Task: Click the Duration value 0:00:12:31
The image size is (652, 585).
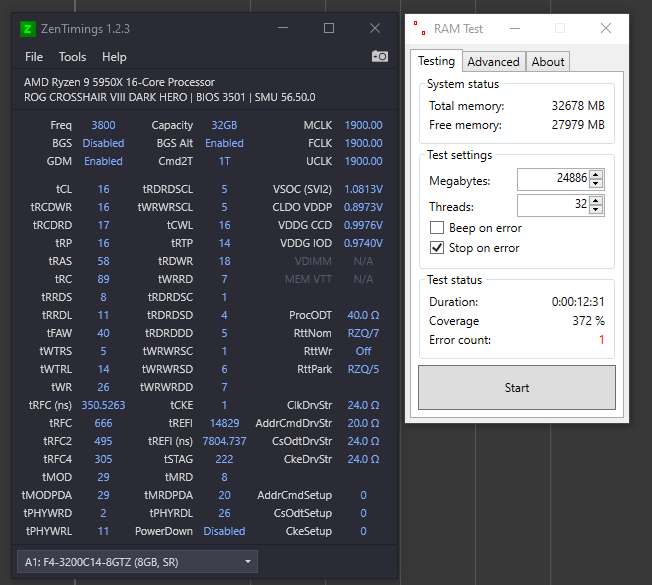Action: [x=578, y=301]
